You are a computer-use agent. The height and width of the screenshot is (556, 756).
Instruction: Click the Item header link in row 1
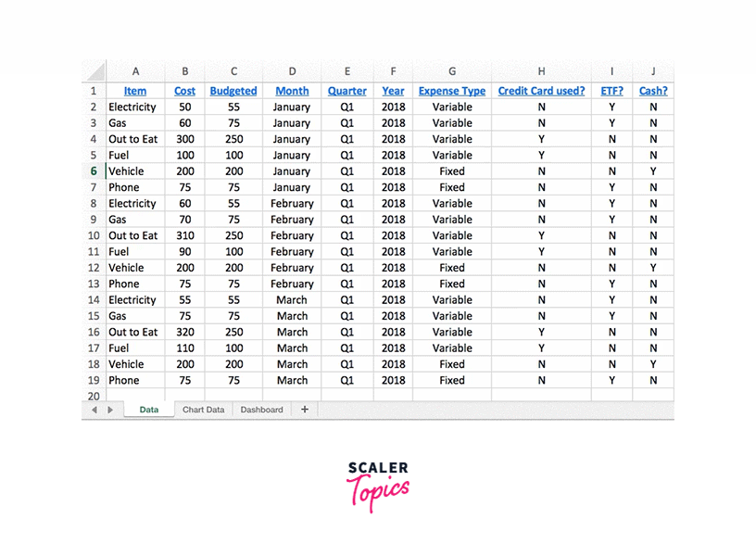(x=135, y=91)
